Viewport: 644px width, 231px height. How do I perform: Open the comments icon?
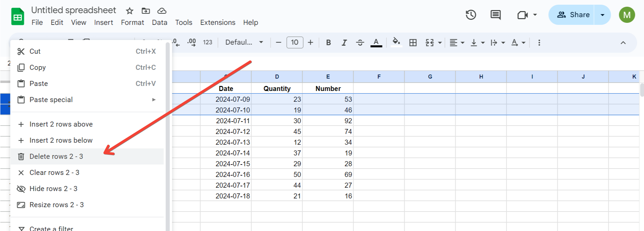pos(496,15)
